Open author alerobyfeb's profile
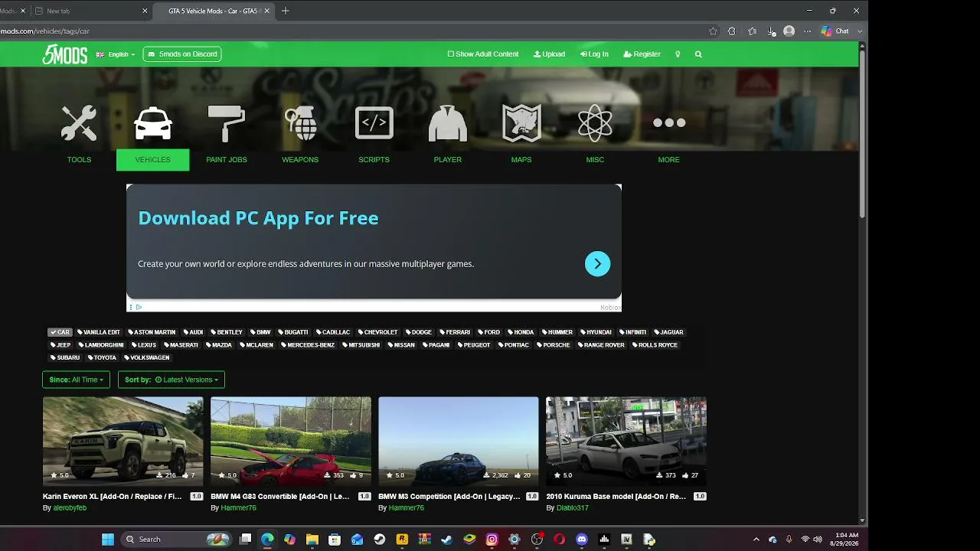Viewport: 980px width, 551px height. click(70, 508)
